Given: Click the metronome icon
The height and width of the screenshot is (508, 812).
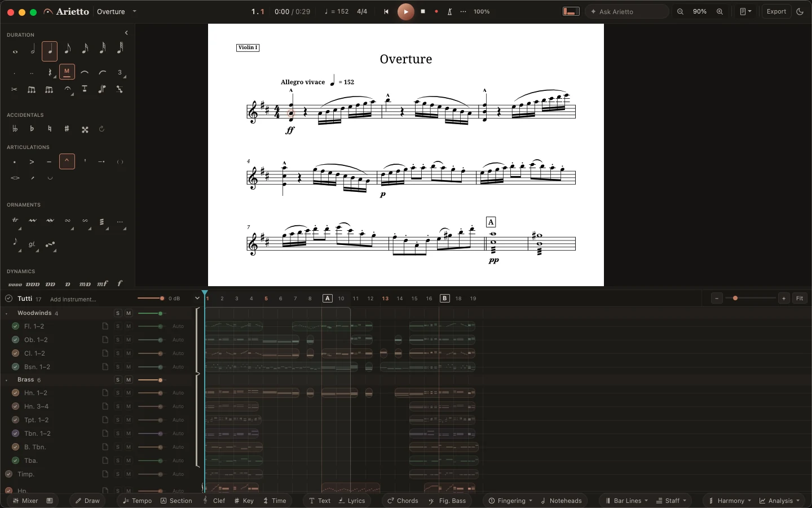Looking at the screenshot, I should pyautogui.click(x=450, y=11).
